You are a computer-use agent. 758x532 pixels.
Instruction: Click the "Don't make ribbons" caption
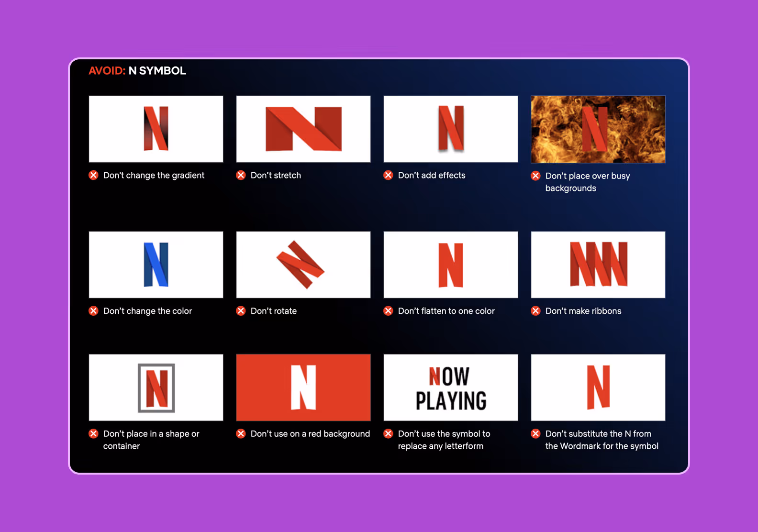[583, 311]
